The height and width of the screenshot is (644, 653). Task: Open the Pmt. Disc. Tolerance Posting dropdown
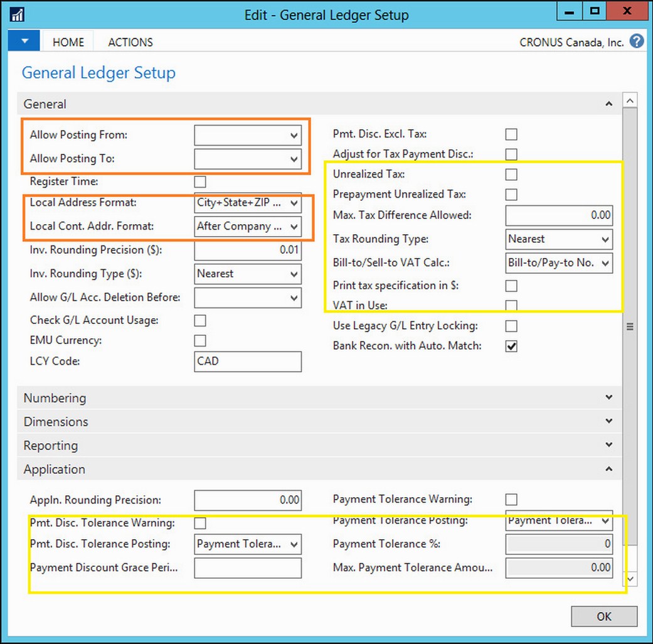point(294,544)
